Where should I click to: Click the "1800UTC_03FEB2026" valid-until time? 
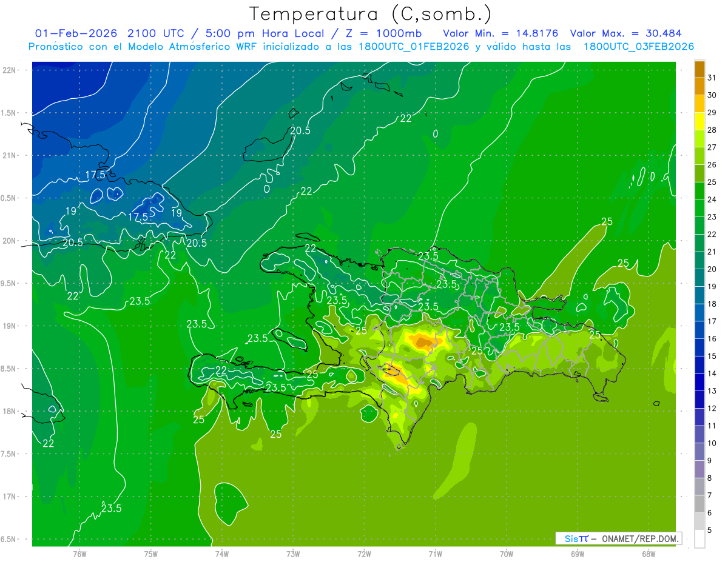pos(638,47)
